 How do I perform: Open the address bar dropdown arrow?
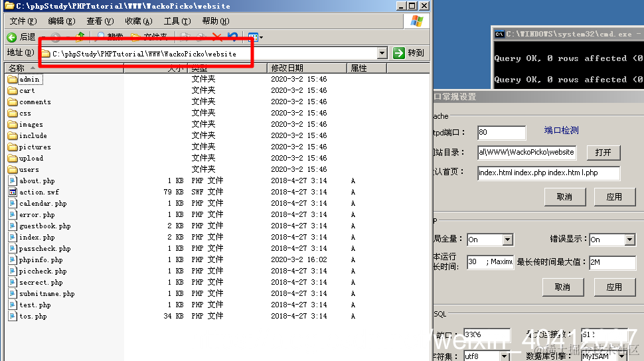click(382, 53)
